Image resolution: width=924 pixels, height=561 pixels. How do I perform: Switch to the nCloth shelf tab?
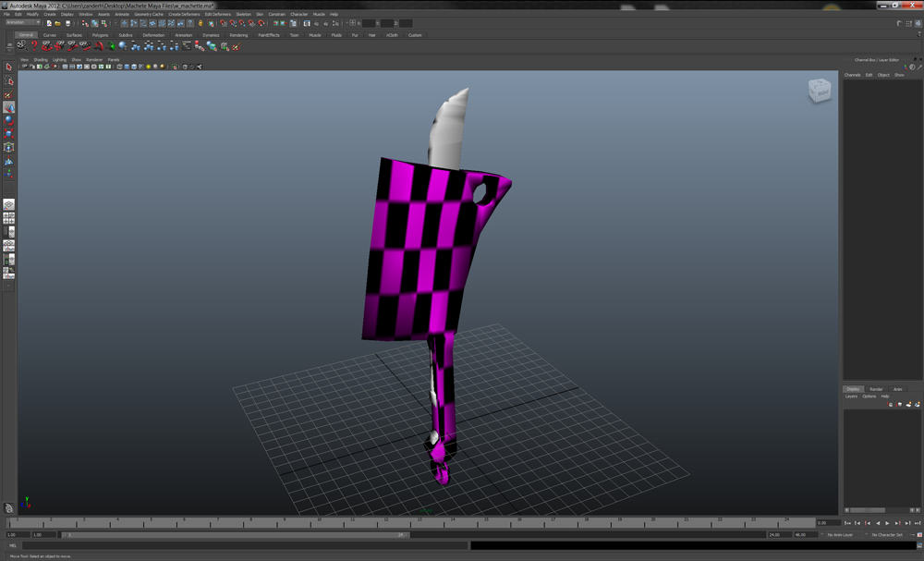tap(392, 35)
